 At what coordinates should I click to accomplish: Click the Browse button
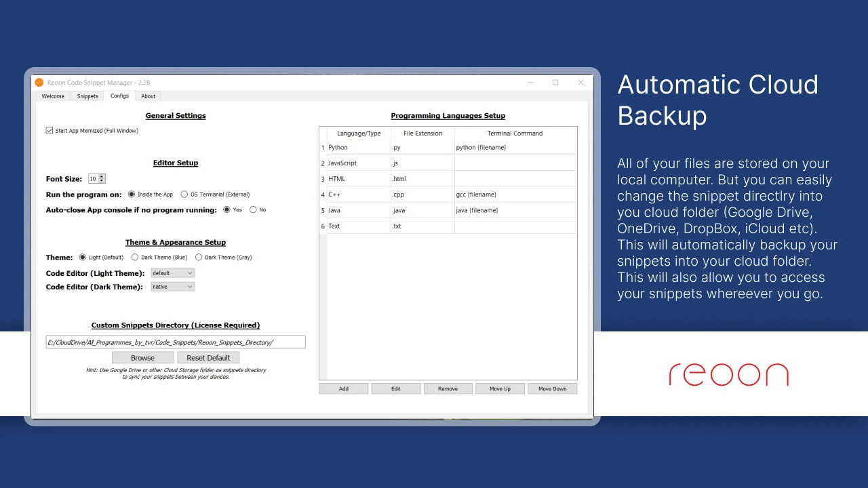pos(142,358)
